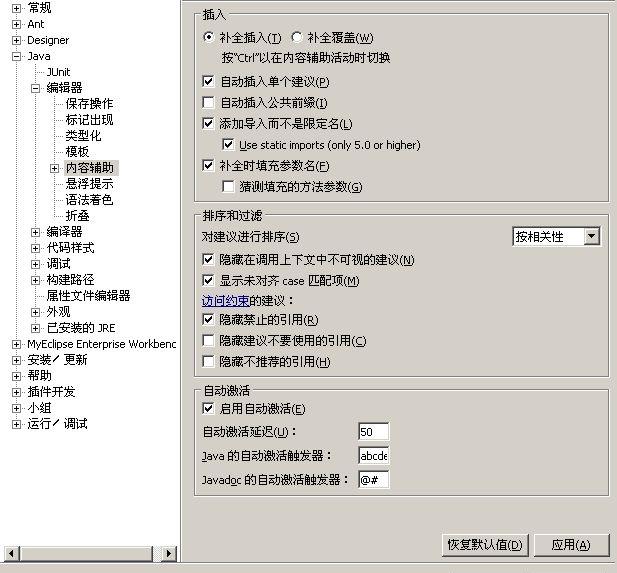Screen dimensions: 617x573
Task: Select 折叠 in the tree
Action: click(x=77, y=216)
